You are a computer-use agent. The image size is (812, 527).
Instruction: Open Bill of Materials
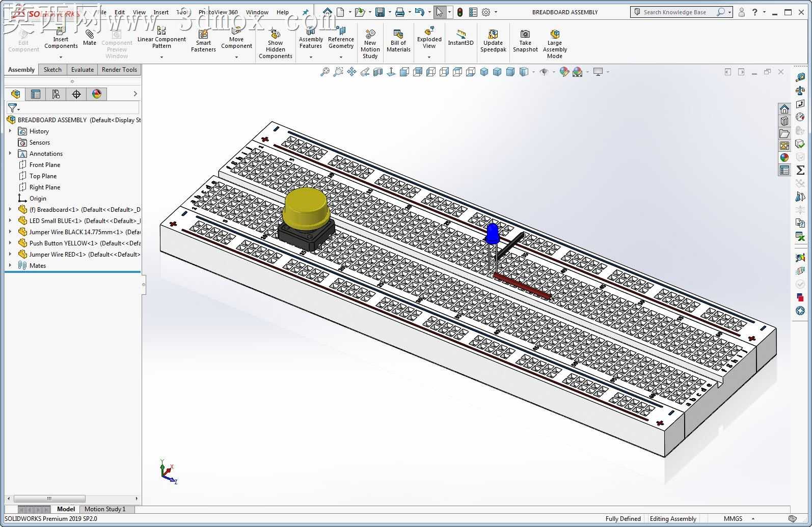(398, 40)
